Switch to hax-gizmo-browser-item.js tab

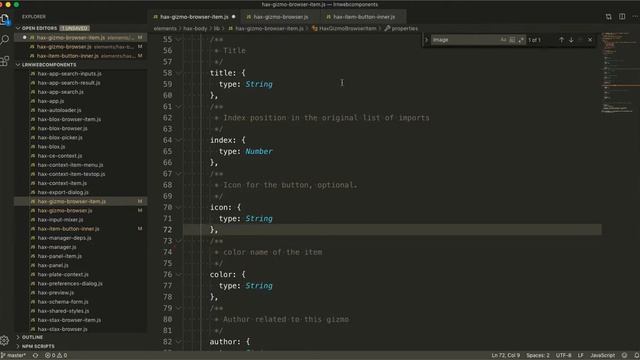click(x=194, y=17)
